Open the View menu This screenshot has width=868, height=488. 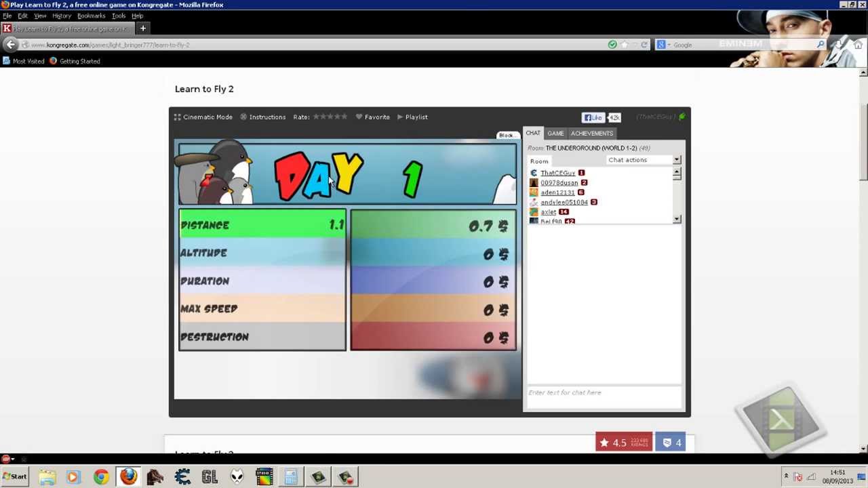[40, 16]
